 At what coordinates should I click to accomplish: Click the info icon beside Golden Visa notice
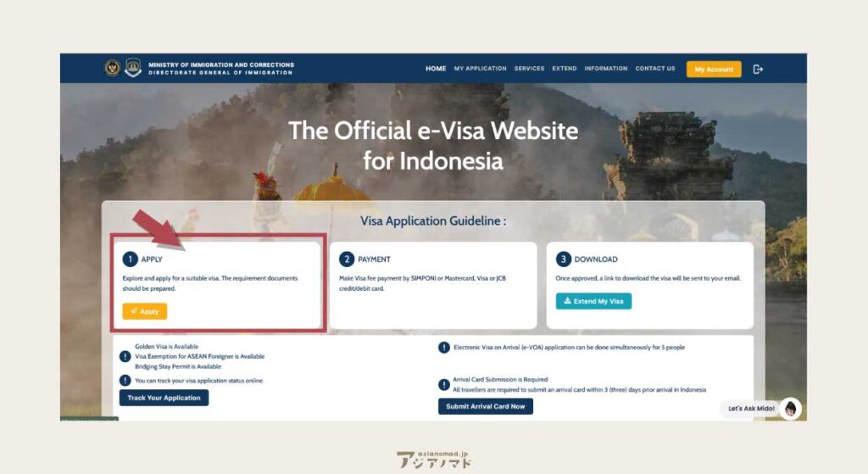pyautogui.click(x=125, y=356)
